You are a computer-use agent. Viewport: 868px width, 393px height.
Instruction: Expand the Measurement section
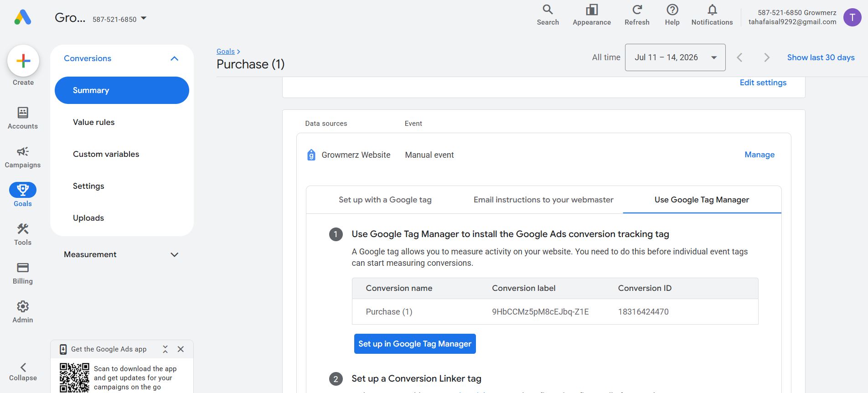click(x=122, y=254)
